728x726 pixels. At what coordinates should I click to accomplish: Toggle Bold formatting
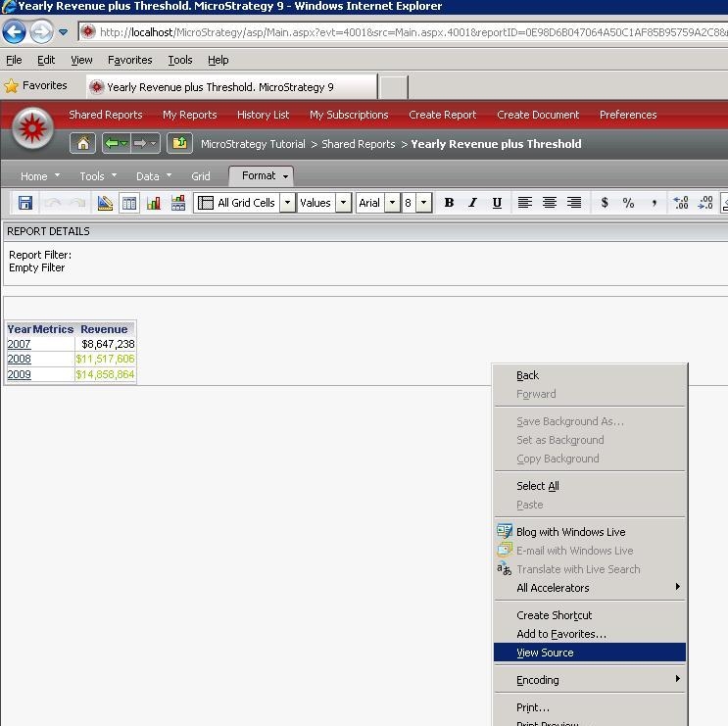click(x=449, y=203)
